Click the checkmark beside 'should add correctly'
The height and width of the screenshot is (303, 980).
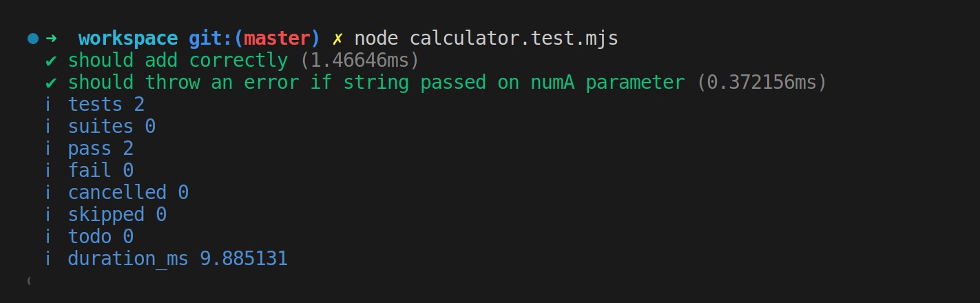pyautogui.click(x=50, y=61)
